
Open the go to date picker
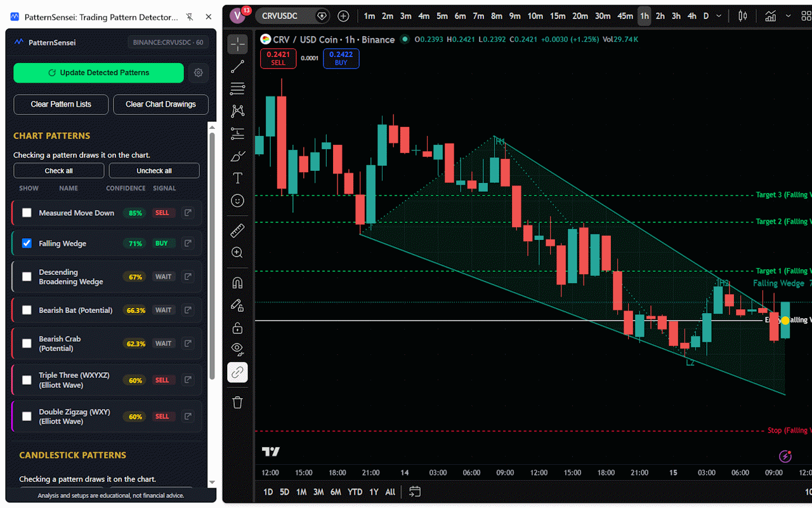click(x=415, y=491)
